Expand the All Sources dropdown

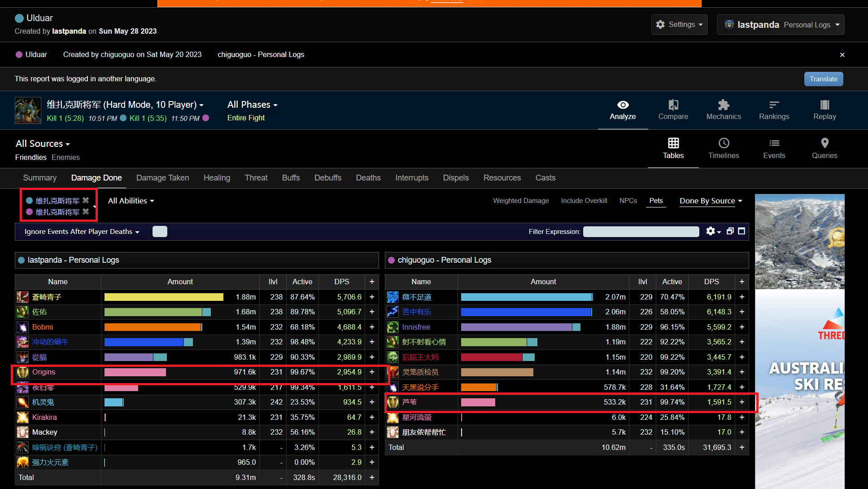pos(43,144)
